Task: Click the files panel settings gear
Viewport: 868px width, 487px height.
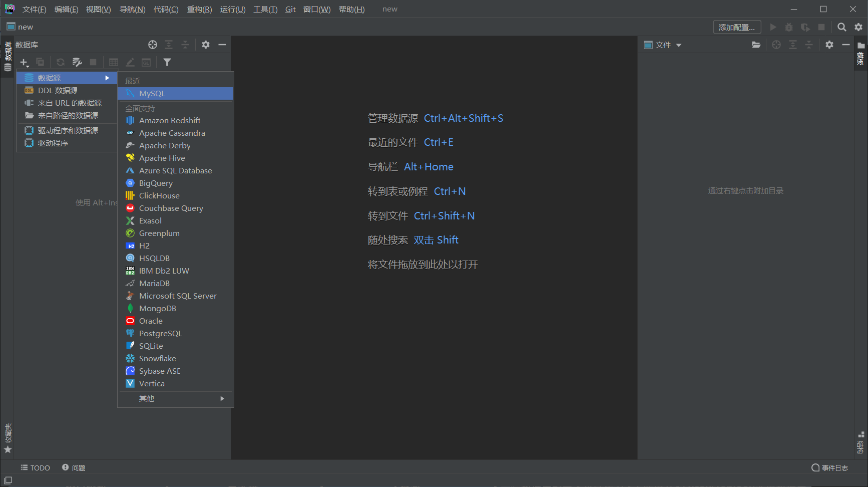Action: pos(829,45)
